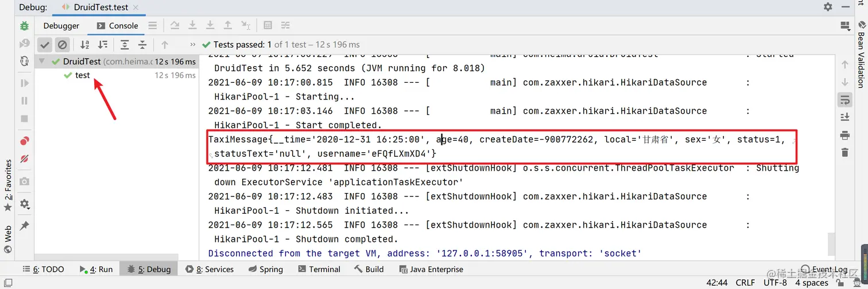Viewport: 868px width, 289px height.
Task: Open the 4: Run tool window
Action: 96,269
